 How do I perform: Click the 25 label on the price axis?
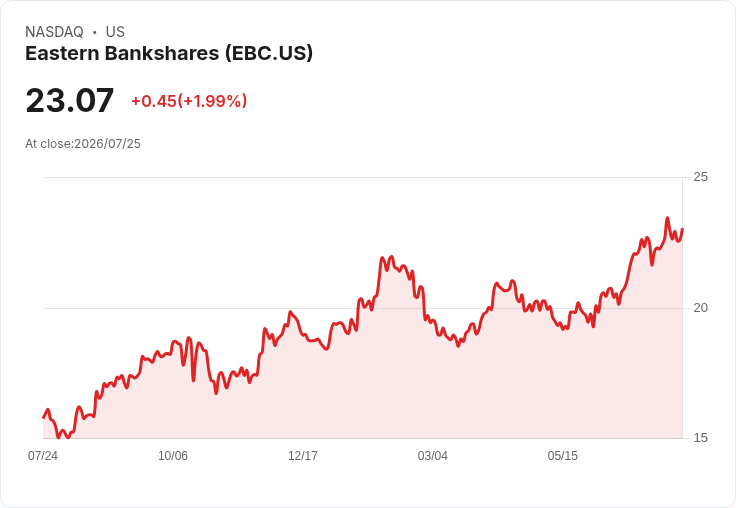[700, 177]
